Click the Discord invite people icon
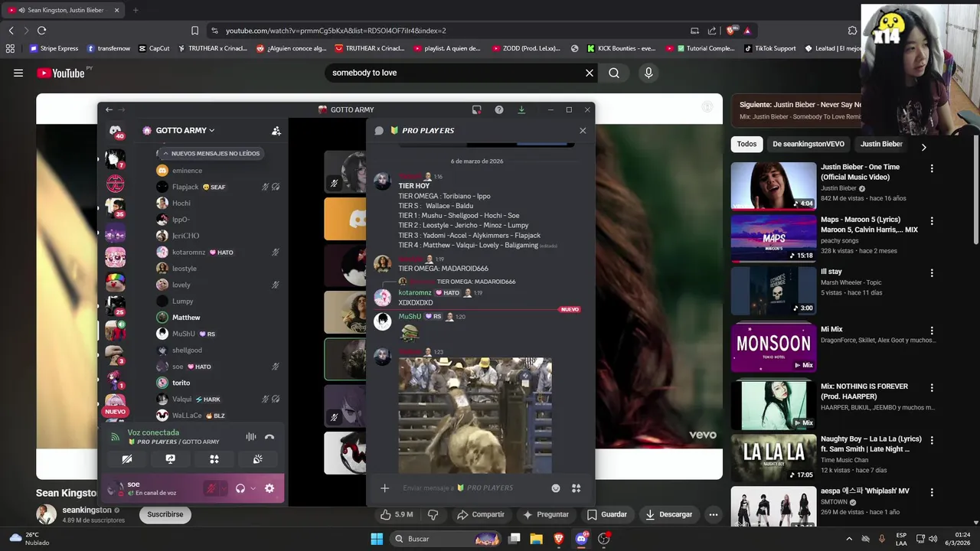 point(276,131)
